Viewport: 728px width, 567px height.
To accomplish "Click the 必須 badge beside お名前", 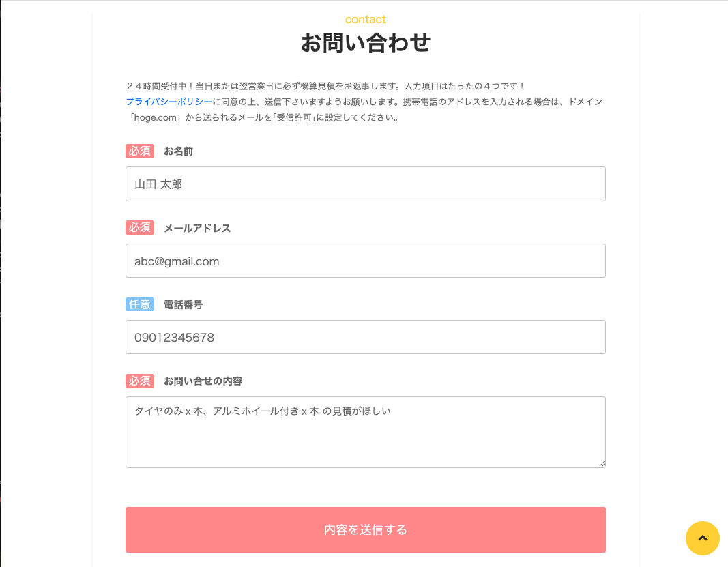I will click(x=140, y=151).
